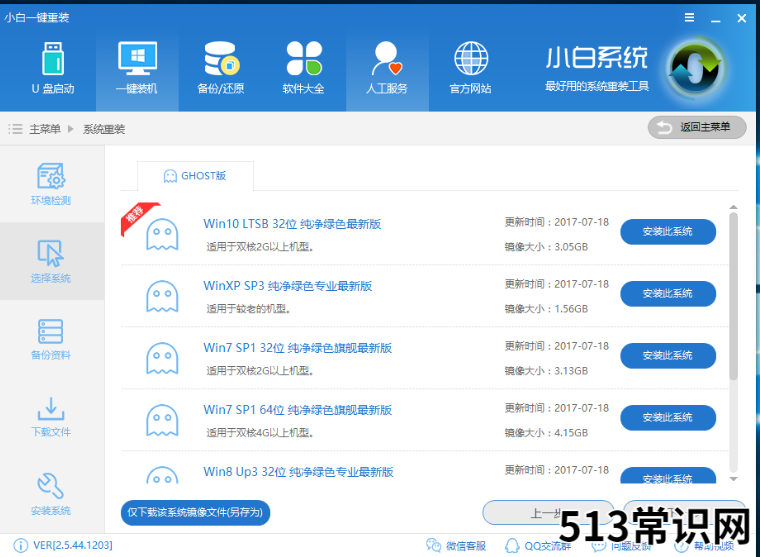Open Win7 SP1 64位 纯净绿色旗舰最新版 title
The width and height of the screenshot is (760, 557).
pyautogui.click(x=298, y=410)
